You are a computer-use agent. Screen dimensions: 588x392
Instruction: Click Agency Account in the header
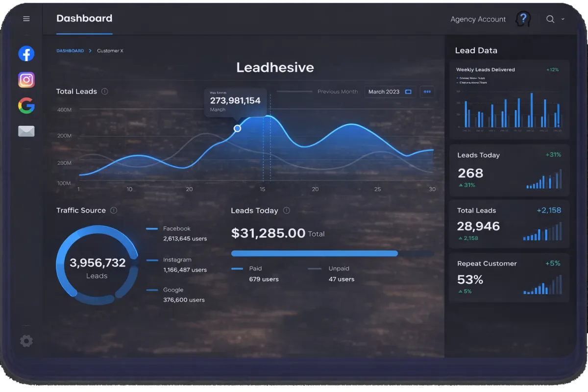click(478, 19)
